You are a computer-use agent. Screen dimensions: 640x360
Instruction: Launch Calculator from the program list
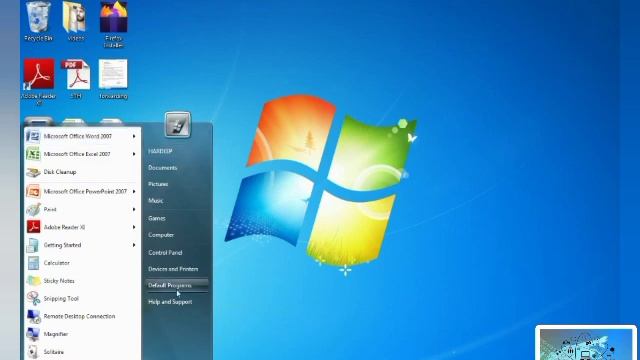click(57, 263)
